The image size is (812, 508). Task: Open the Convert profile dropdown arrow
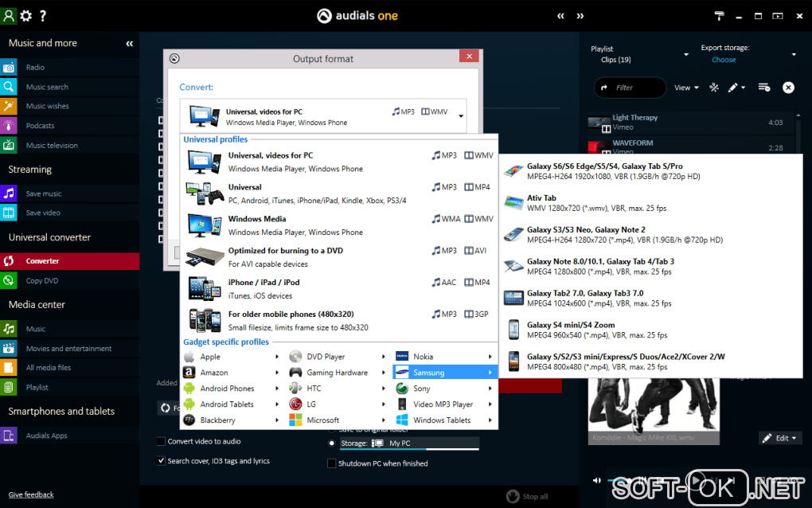[x=461, y=116]
